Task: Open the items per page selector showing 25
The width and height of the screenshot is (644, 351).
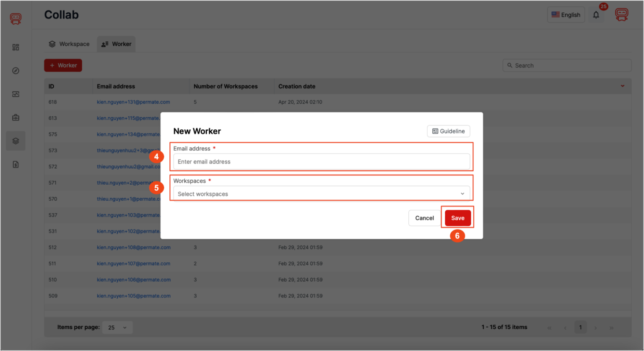Action: click(x=117, y=327)
